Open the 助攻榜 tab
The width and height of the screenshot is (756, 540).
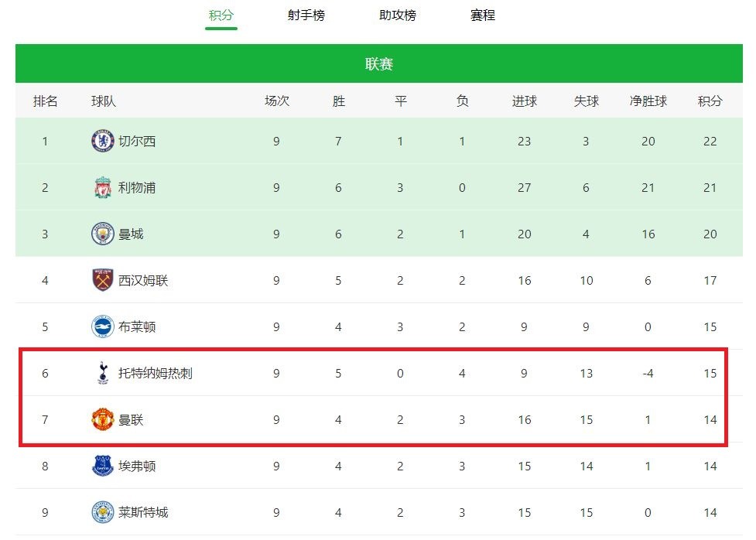pyautogui.click(x=397, y=15)
